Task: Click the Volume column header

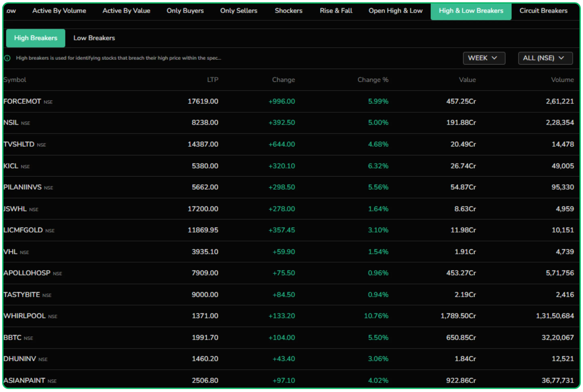Action: pyautogui.click(x=563, y=79)
